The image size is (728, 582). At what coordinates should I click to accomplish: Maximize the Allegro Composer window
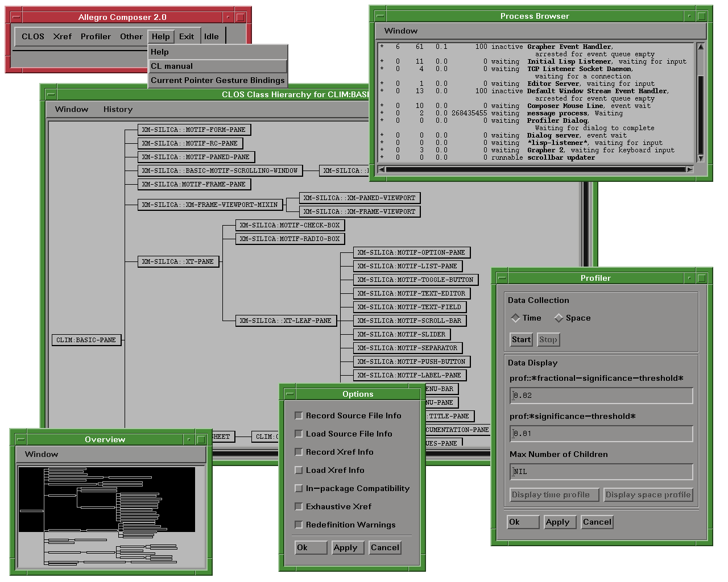241,17
